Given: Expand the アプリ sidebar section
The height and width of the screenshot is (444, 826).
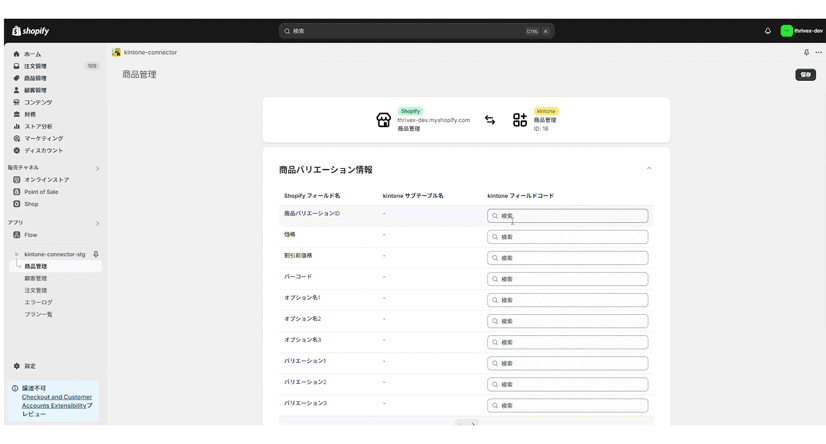Looking at the screenshot, I should point(97,223).
